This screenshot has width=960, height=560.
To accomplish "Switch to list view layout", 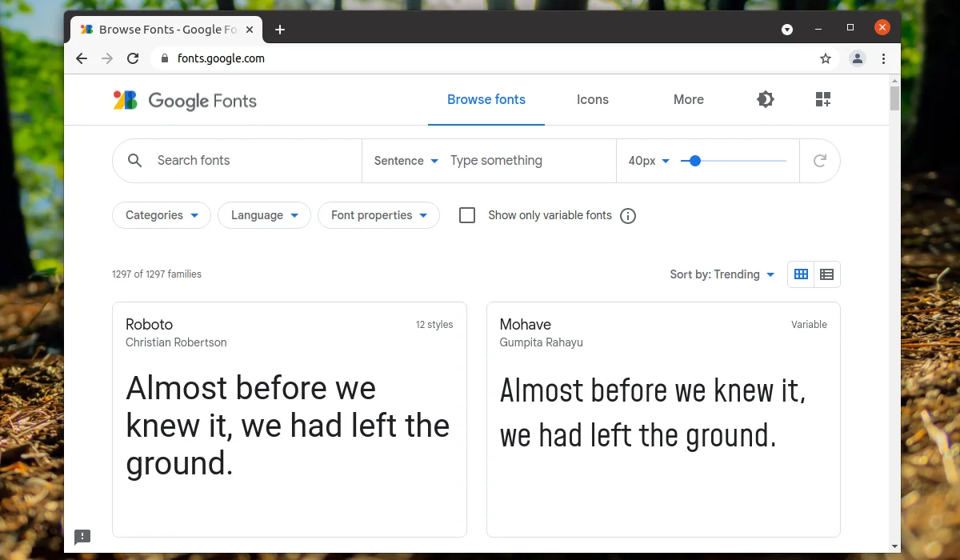I will pyautogui.click(x=827, y=274).
